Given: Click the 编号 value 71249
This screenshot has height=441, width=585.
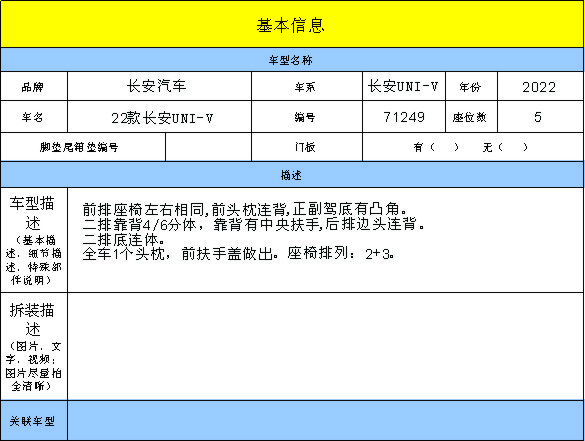Looking at the screenshot, I should click(x=404, y=117).
